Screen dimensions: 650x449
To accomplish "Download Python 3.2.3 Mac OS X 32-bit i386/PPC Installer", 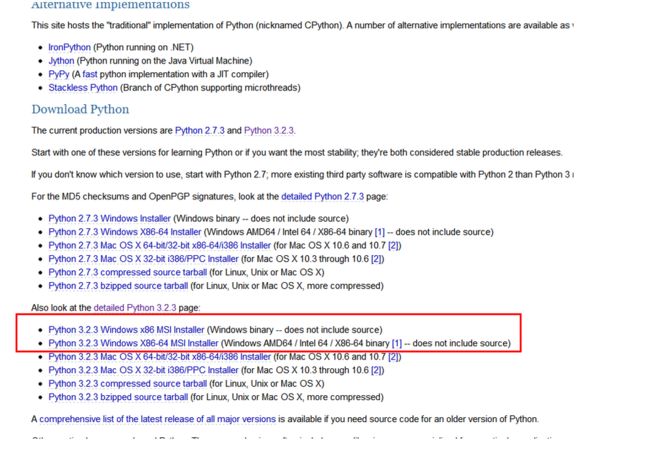I will click(143, 370).
